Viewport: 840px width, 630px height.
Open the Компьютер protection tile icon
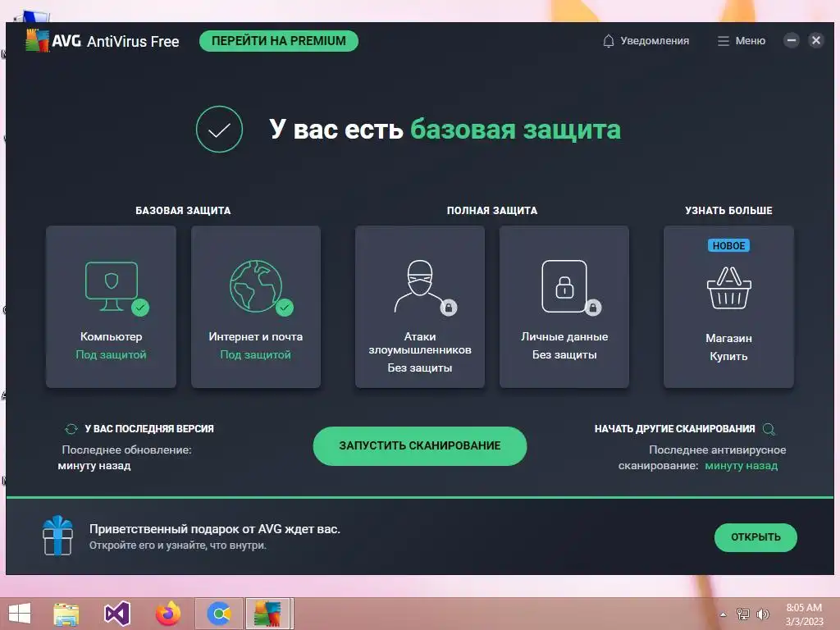112,286
